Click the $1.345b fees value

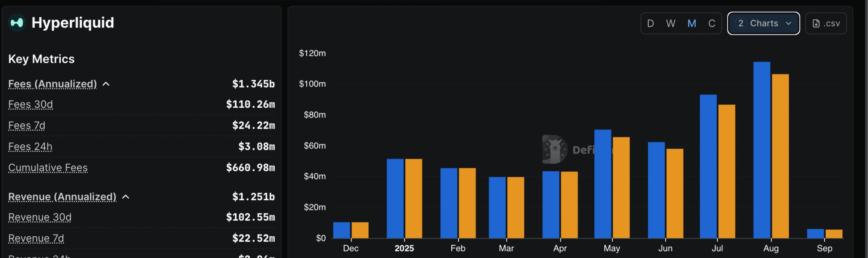click(x=254, y=84)
